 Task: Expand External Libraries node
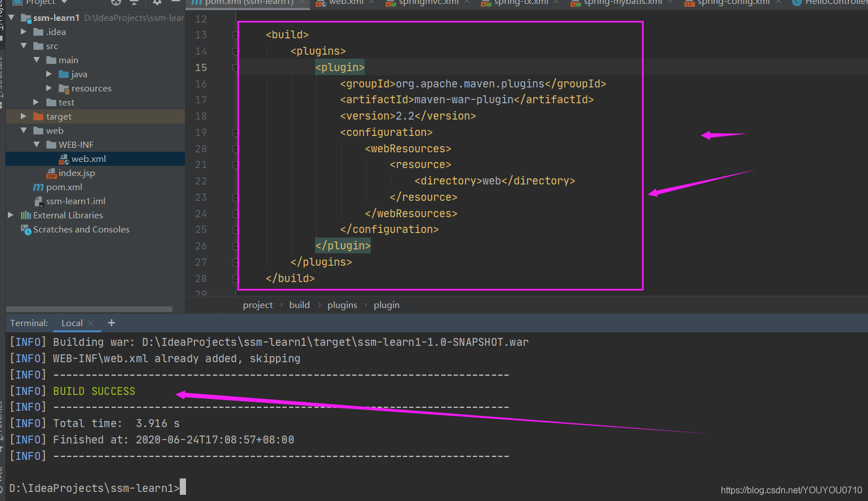(11, 216)
